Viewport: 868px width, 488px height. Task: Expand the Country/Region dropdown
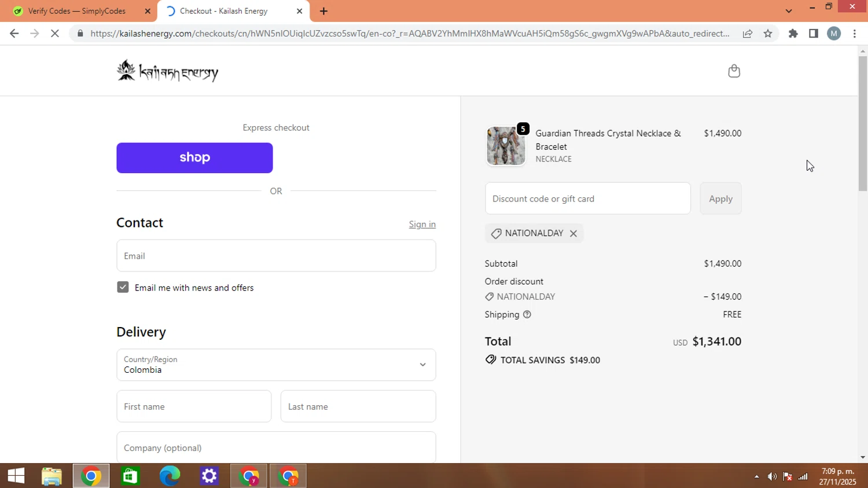click(276, 365)
